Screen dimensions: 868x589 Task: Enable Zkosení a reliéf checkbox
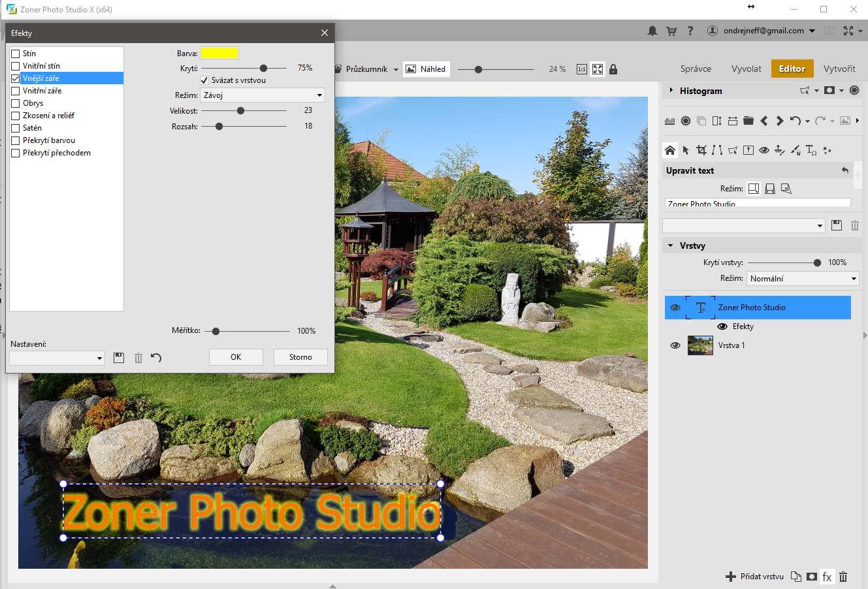coord(15,116)
